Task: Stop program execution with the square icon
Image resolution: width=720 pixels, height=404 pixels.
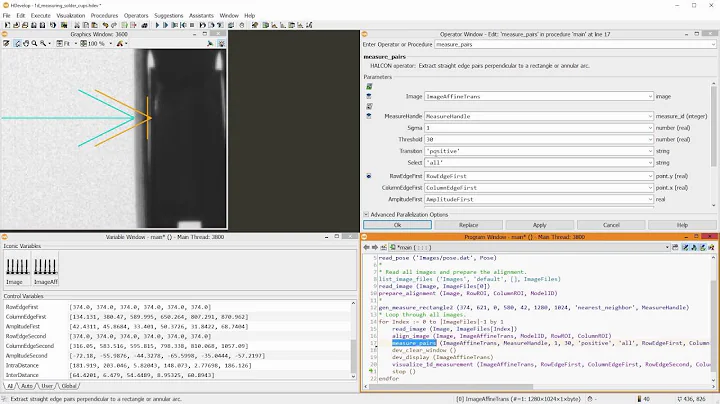Action: (192, 25)
